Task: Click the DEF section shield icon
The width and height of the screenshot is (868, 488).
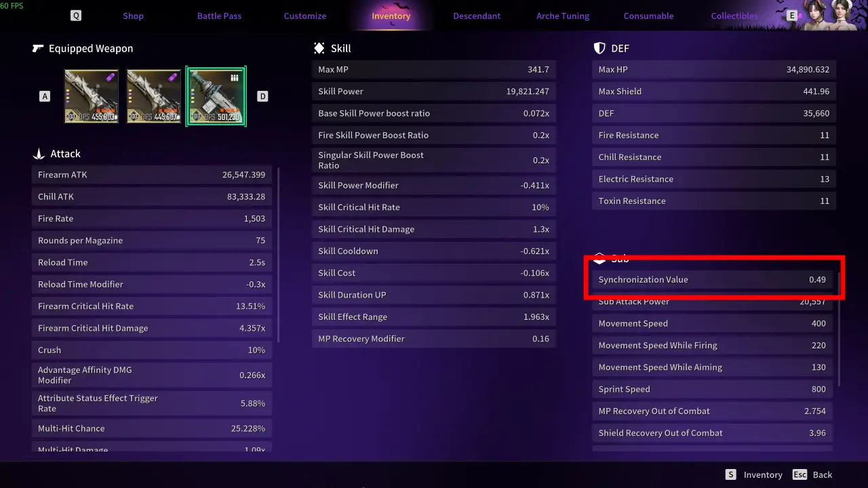Action: click(599, 48)
